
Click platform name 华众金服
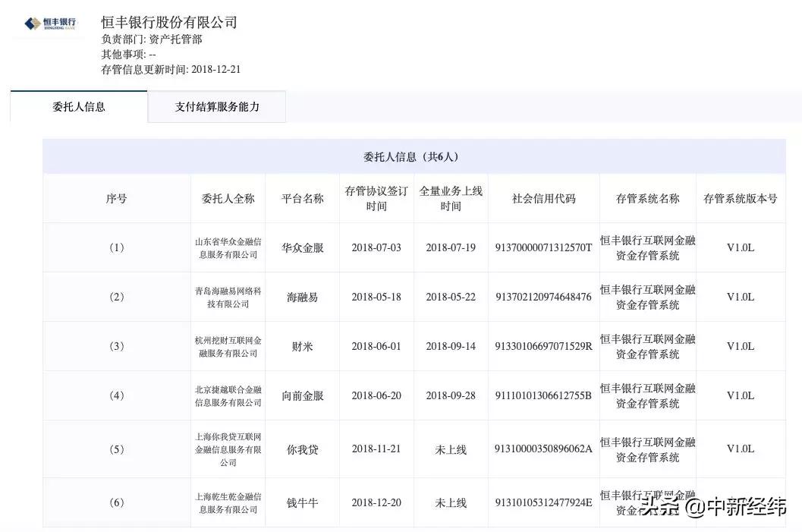pyautogui.click(x=302, y=248)
